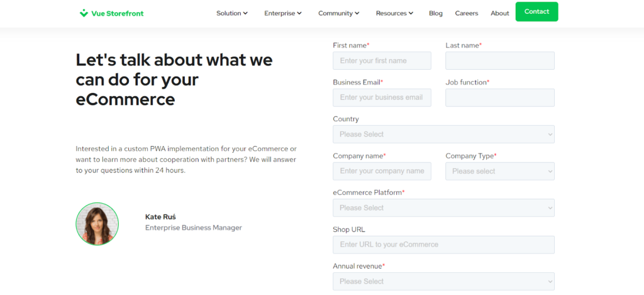Click into the Business Email field
The height and width of the screenshot is (295, 644).
[x=382, y=97]
